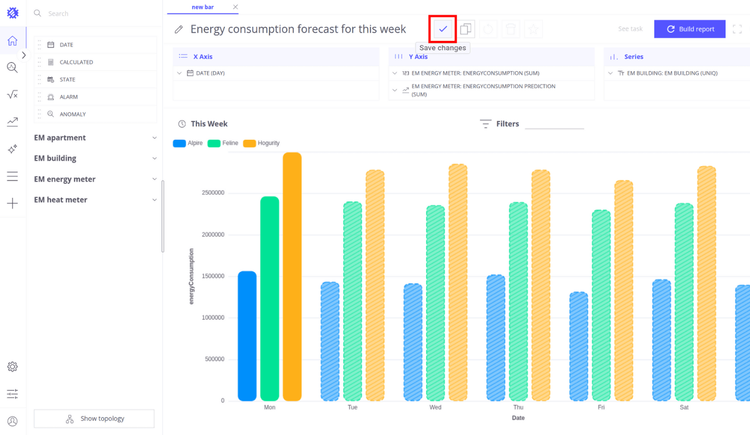
Task: Click the duplicate report icon
Action: point(466,29)
